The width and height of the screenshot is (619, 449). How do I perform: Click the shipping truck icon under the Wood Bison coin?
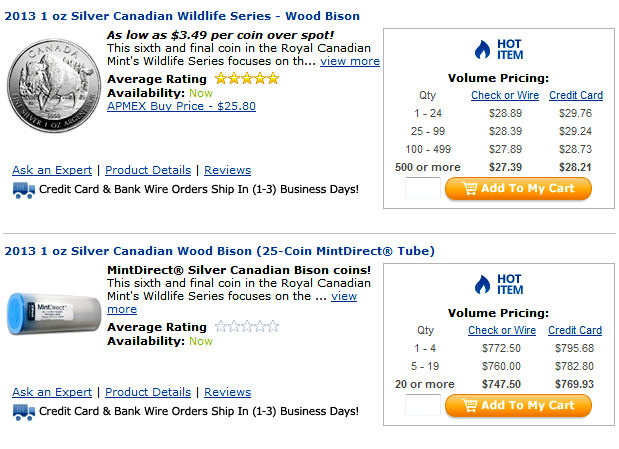(24, 190)
